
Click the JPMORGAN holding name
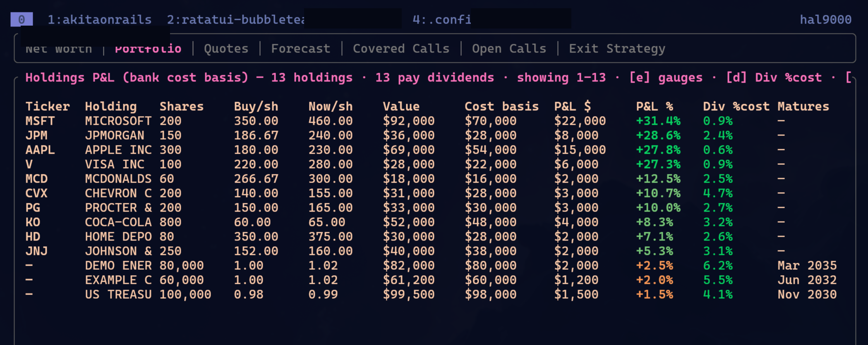click(x=115, y=136)
